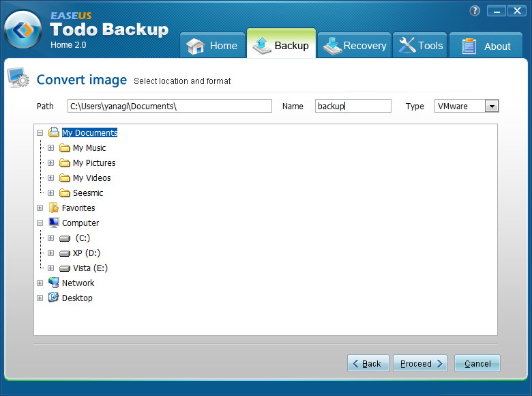Expand the Desktop tree node
Screen dimensions: 532x396
pos(40,298)
